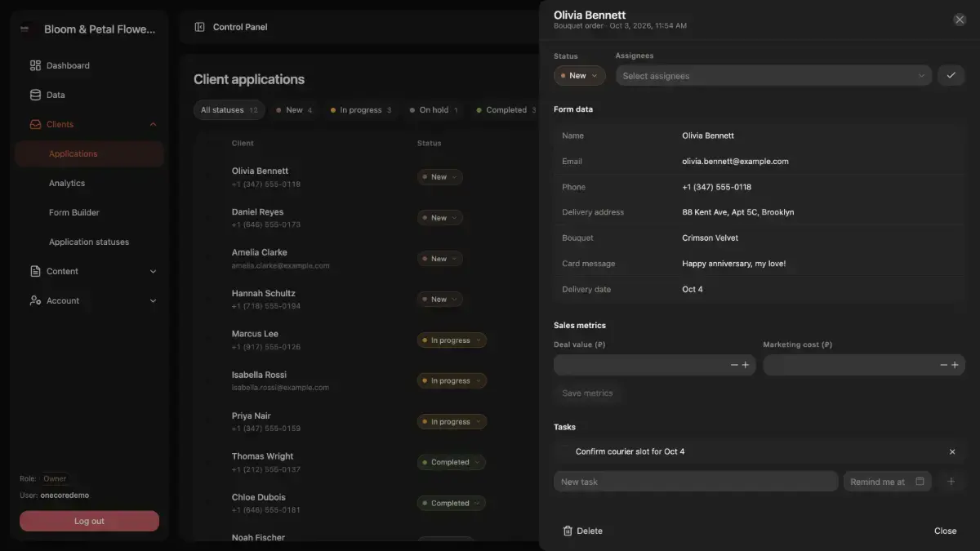
Task: Open Olivia Bennett's row status dropdown
Action: [x=440, y=177]
